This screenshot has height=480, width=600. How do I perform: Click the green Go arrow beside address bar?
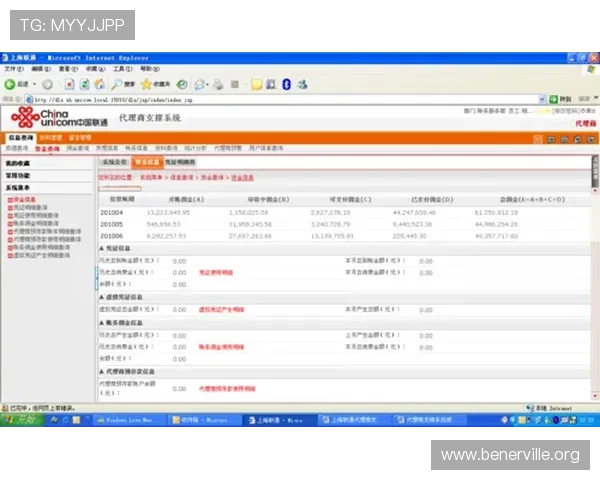click(553, 100)
